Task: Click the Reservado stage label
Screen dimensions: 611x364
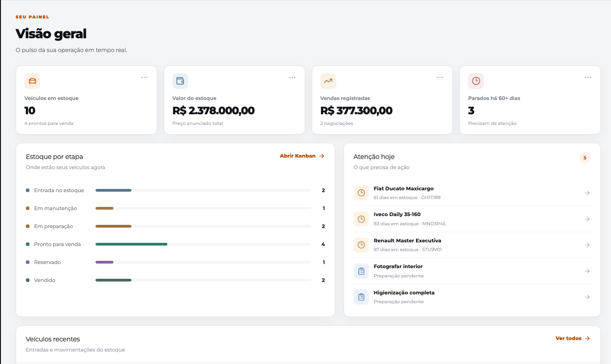Action: click(x=47, y=262)
